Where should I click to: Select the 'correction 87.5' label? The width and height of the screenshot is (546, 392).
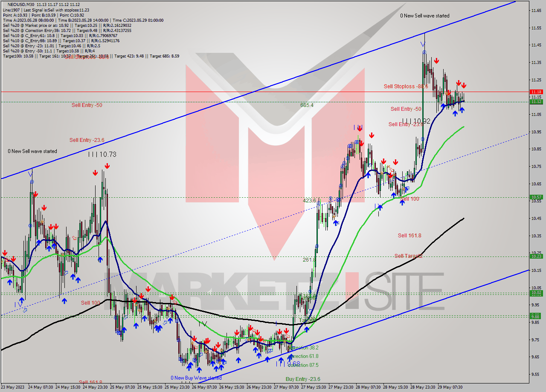304,365
